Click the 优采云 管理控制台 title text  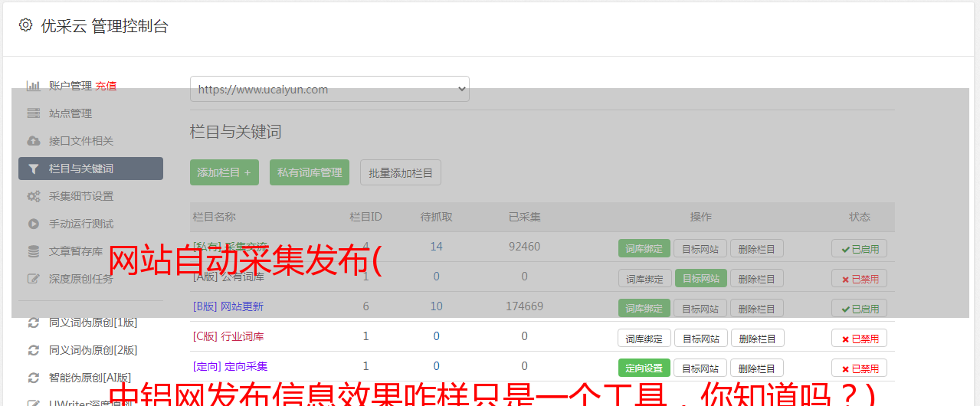coord(104,26)
